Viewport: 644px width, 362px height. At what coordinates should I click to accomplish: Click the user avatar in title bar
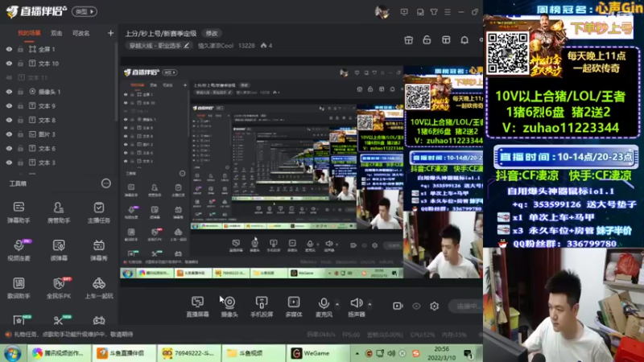382,12
